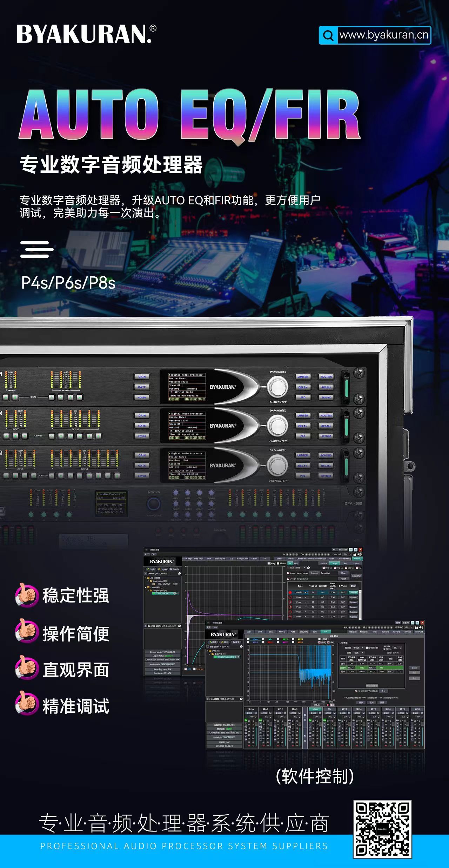Uncheck Design target curve checkbox
Screen dimensions: 449x868
click(x=288, y=579)
